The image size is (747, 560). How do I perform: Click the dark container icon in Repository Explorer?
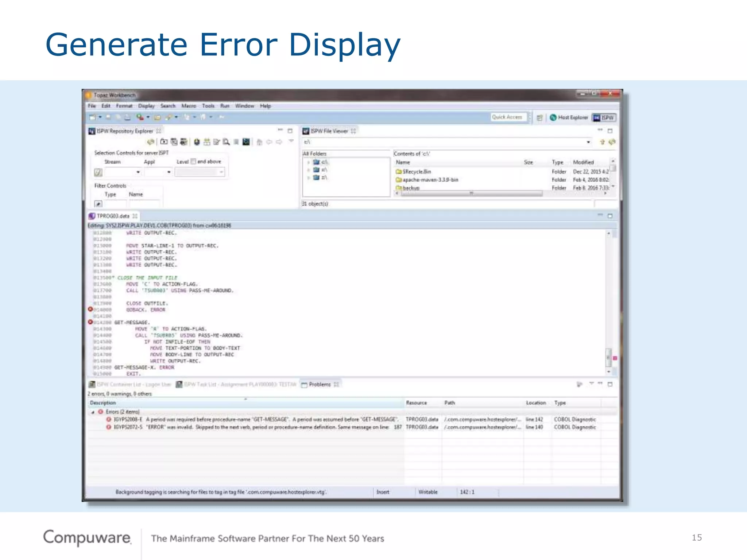pyautogui.click(x=183, y=142)
